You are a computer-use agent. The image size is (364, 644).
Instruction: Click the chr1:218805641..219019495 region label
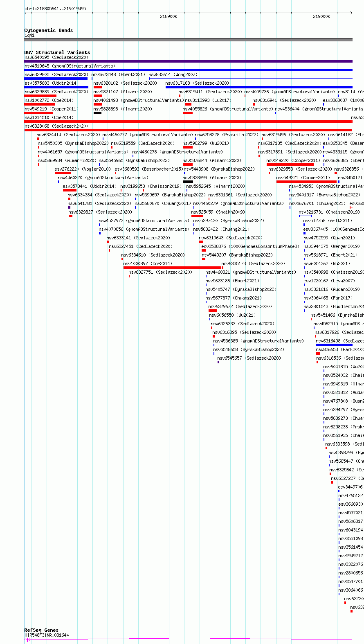[55, 9]
